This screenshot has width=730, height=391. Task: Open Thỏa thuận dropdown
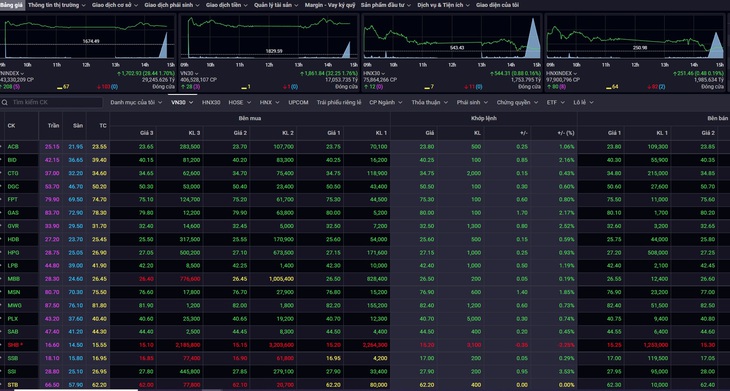430,102
